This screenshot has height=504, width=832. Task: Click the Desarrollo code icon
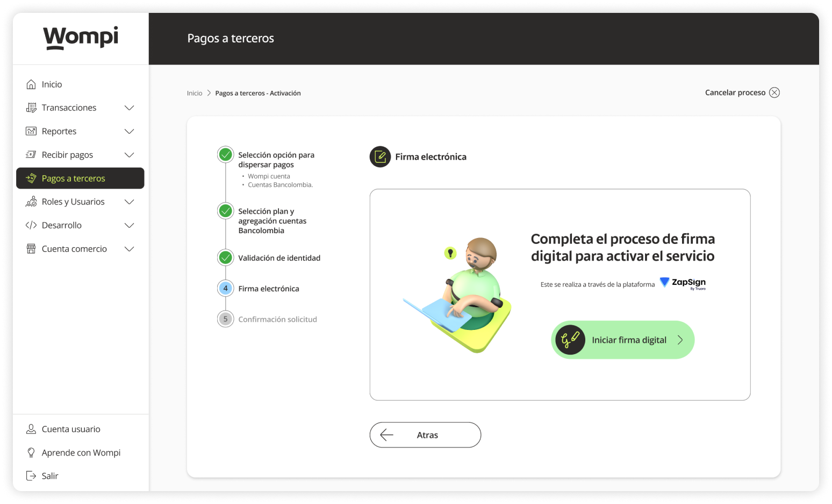tap(31, 225)
